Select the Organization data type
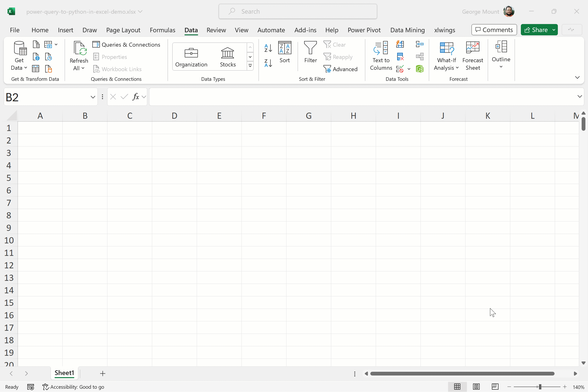Viewport: 588px width, 392px height. click(191, 57)
